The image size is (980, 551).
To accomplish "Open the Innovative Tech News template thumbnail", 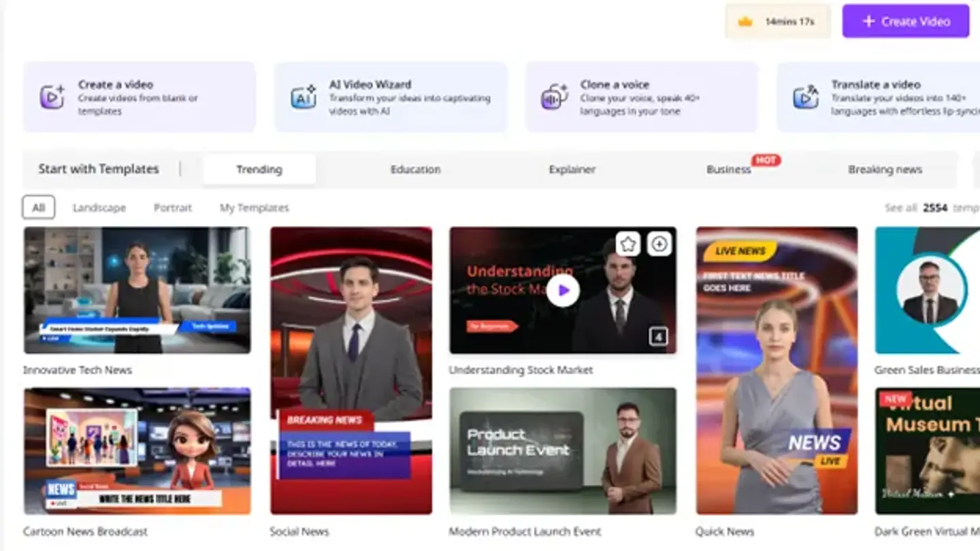I will tap(137, 290).
